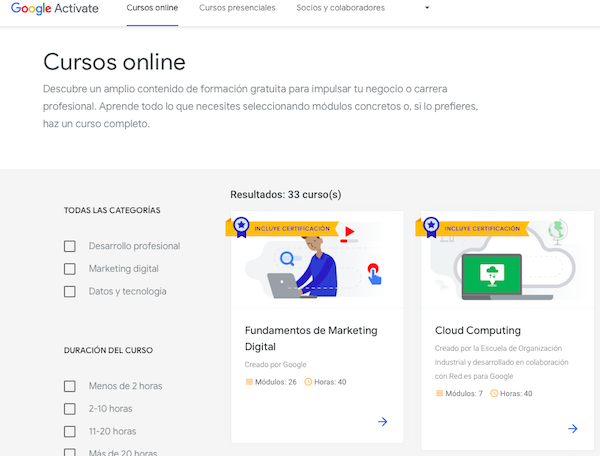The image size is (600, 456).
Task: Open the Cursos presenciales tab
Action: click(237, 8)
